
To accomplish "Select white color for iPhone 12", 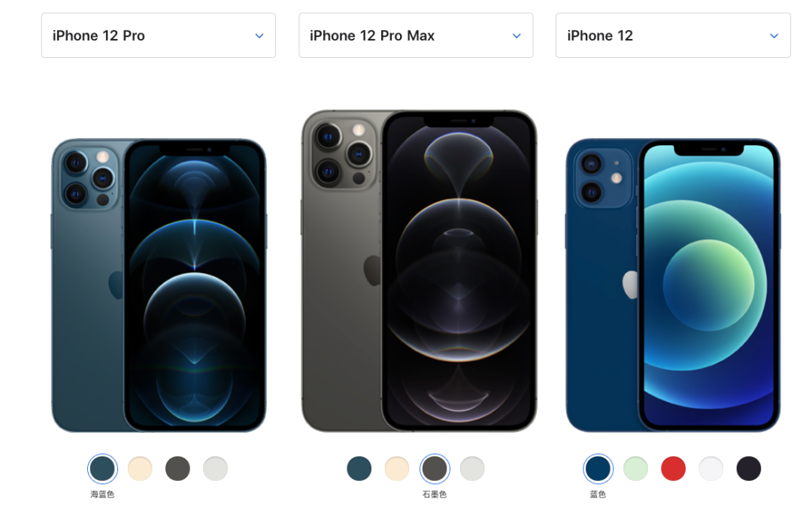I will [711, 469].
